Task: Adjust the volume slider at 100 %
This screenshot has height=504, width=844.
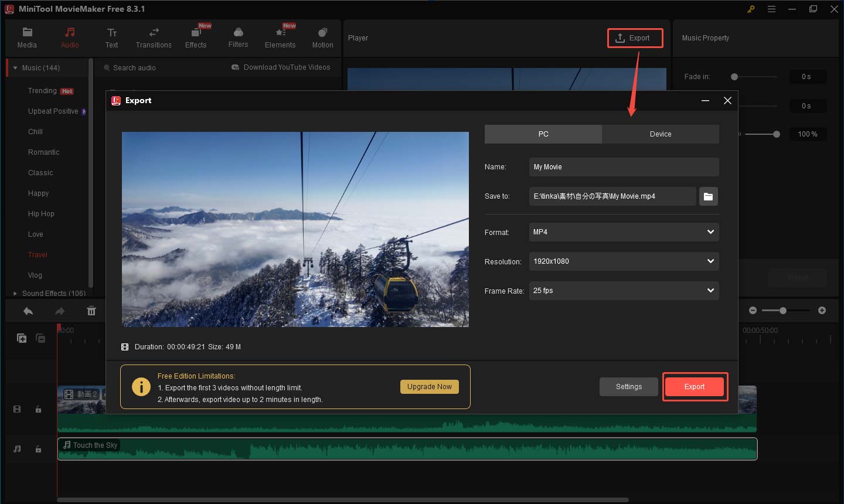Action: 777,134
